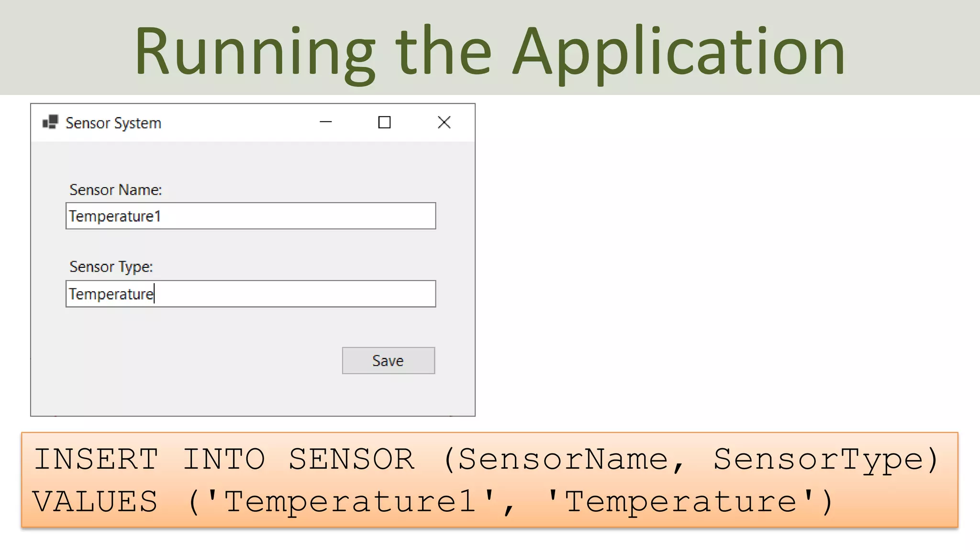Click "SensorName" column in SQL statement
Image resolution: width=980 pixels, height=551 pixels.
click(x=563, y=459)
